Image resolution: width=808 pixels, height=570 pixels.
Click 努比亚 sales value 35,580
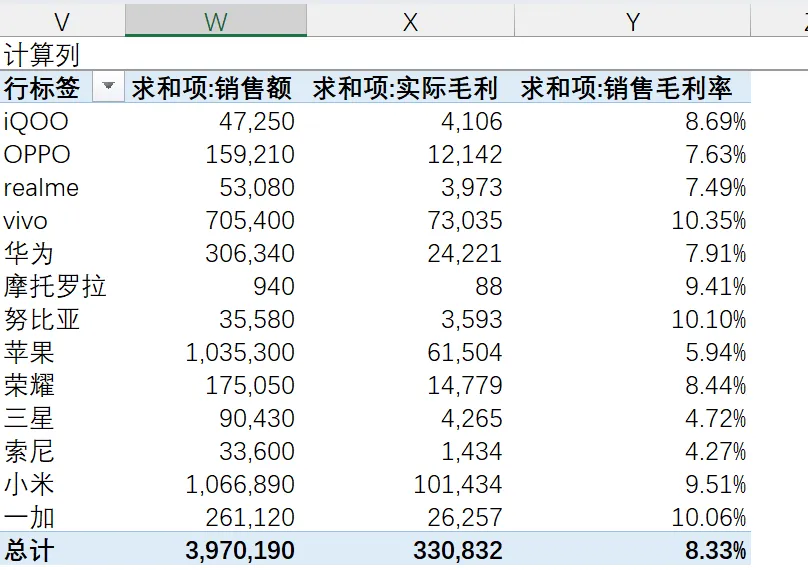point(257,320)
